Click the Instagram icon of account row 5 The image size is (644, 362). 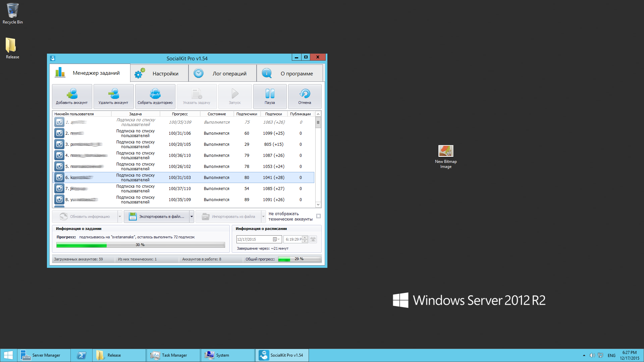59,167
